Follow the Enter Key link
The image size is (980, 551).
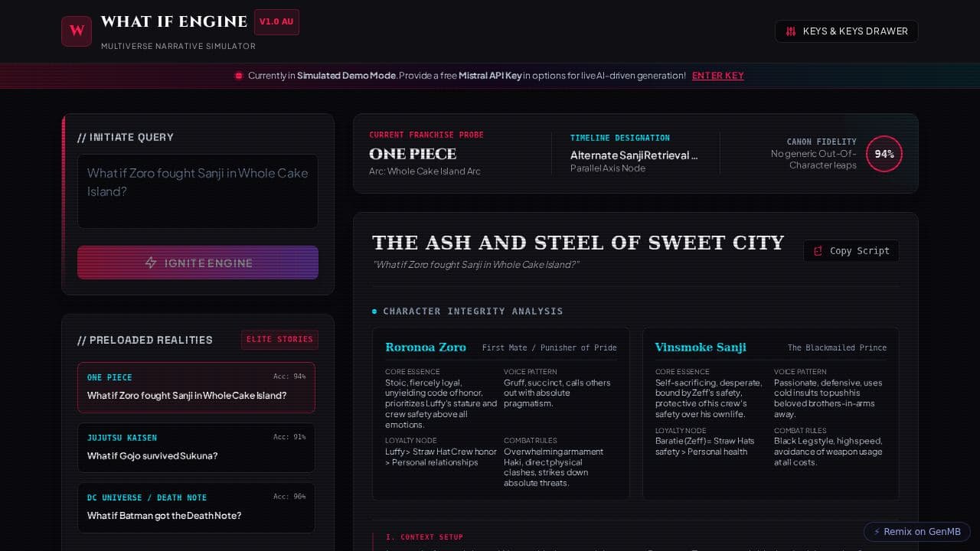718,76
